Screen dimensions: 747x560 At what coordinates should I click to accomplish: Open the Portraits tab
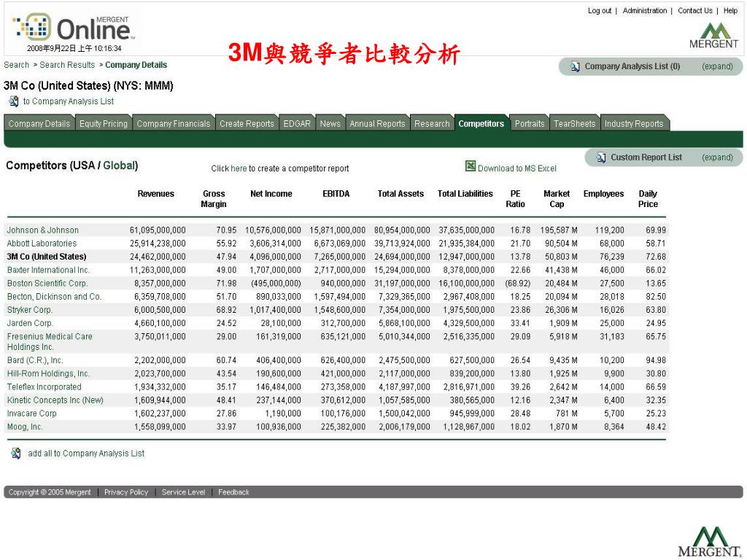coord(530,123)
